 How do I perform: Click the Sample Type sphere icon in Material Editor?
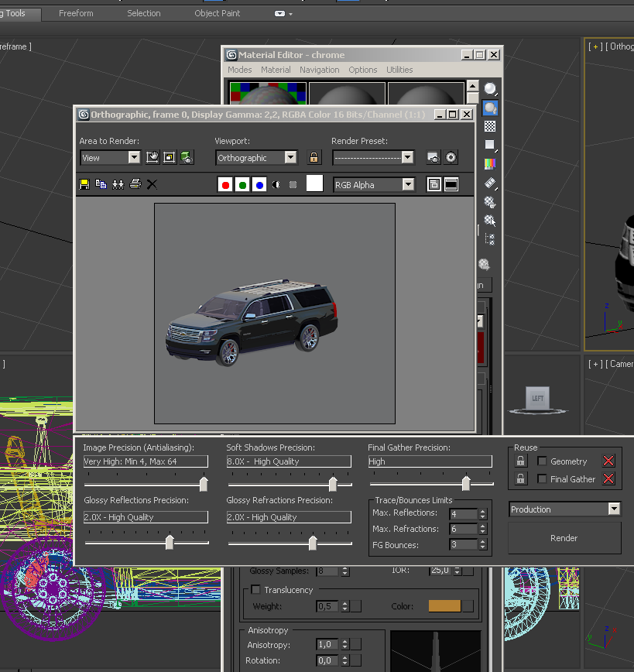490,89
